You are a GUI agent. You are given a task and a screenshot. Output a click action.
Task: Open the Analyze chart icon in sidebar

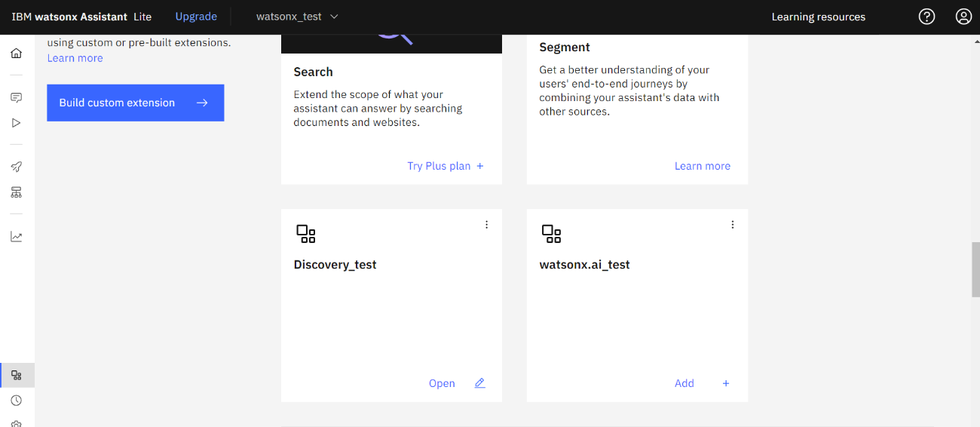(x=16, y=237)
